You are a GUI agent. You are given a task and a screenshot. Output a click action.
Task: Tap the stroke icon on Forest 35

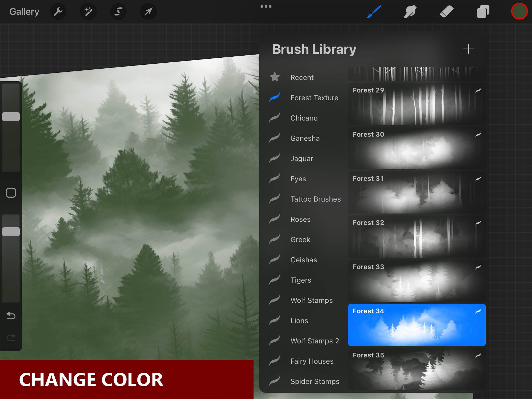[478, 355]
